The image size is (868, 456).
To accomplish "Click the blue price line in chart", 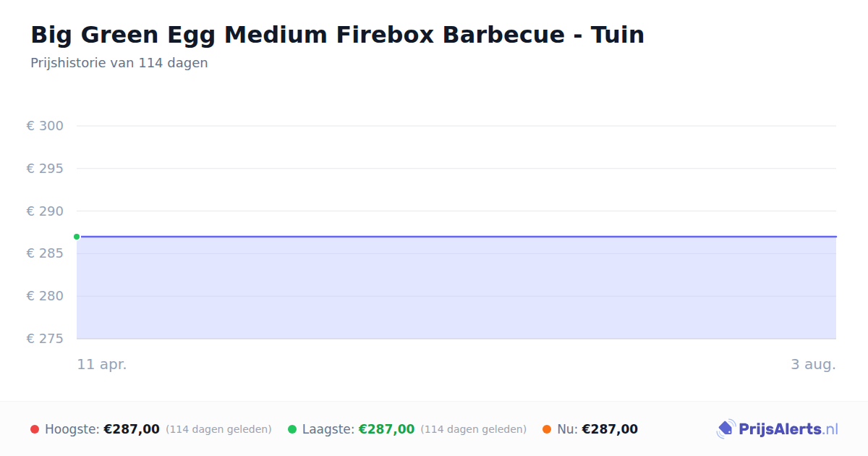I will [x=456, y=237].
